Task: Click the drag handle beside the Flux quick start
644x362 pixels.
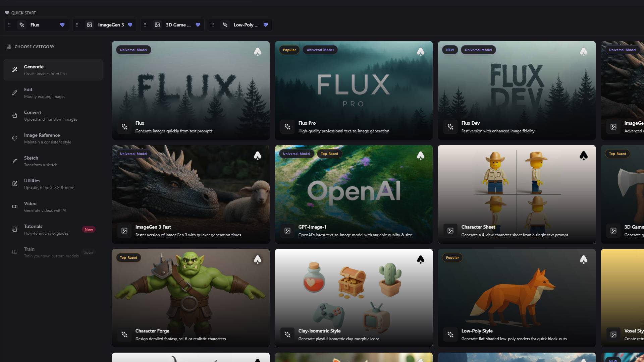Action: coord(9,25)
